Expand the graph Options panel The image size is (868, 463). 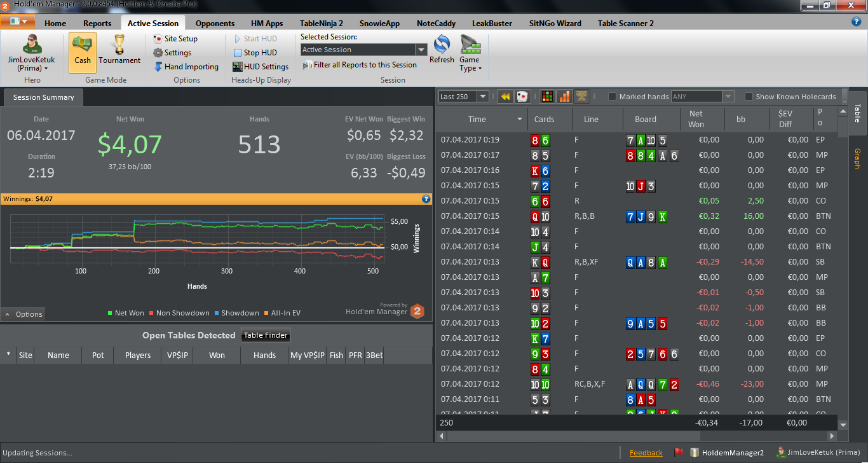click(23, 314)
